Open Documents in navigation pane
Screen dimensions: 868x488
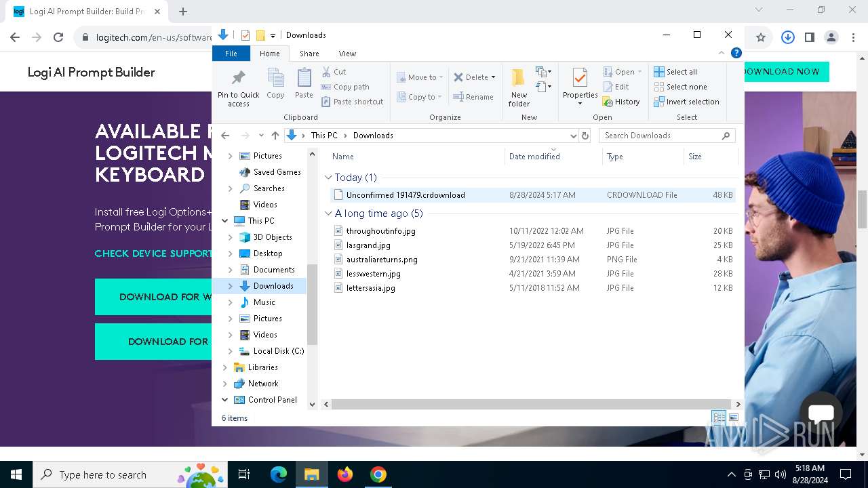pyautogui.click(x=274, y=270)
